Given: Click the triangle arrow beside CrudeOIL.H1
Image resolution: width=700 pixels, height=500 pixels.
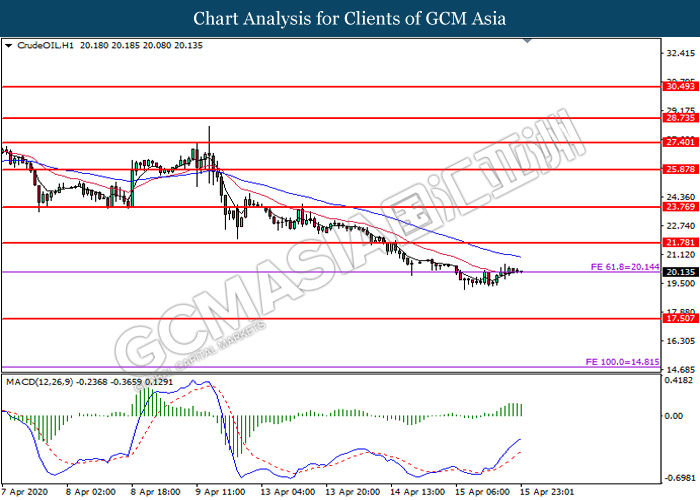Looking at the screenshot, I should pos(8,45).
